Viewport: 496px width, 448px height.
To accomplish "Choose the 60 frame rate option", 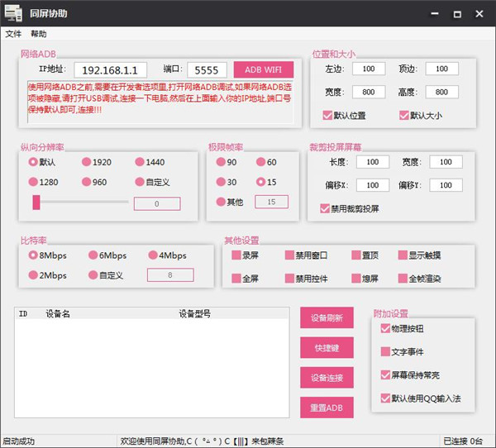I will tap(261, 162).
